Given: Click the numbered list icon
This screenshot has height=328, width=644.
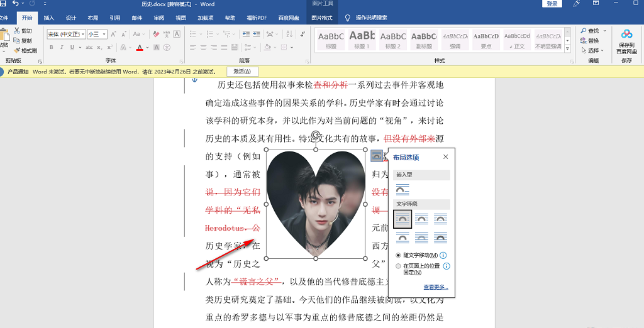Looking at the screenshot, I should tap(210, 34).
